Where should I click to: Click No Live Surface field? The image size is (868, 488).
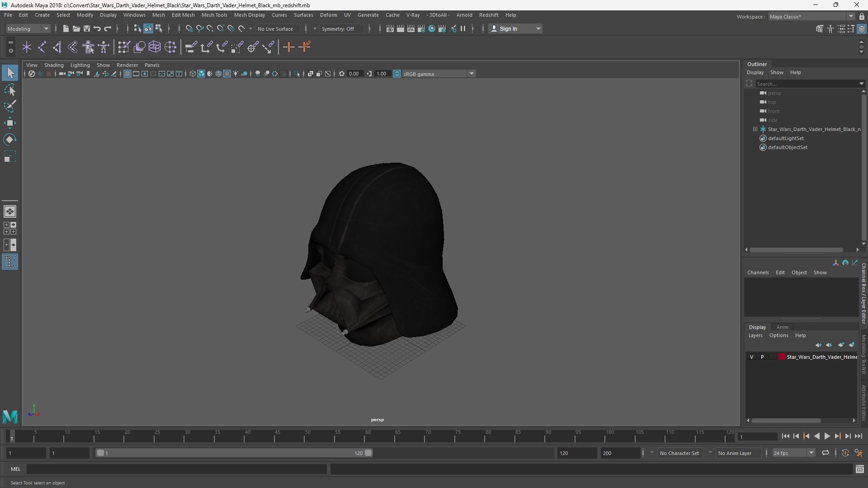tap(277, 28)
